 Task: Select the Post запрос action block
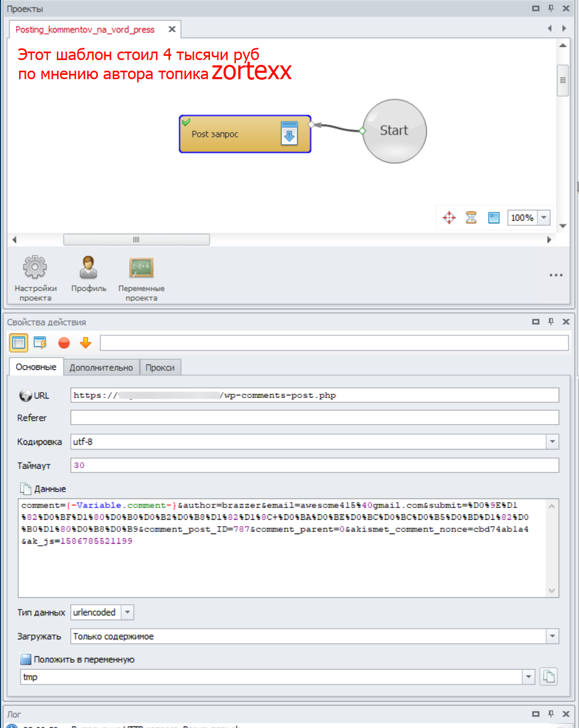(234, 134)
